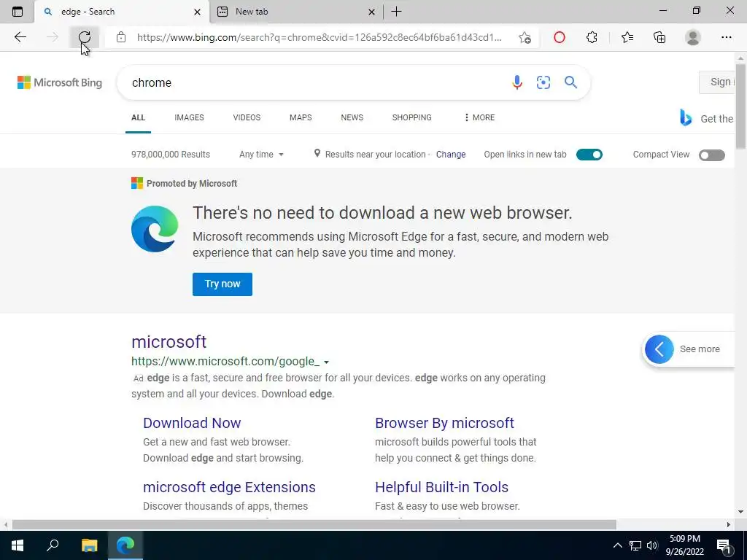View site information via lock icon

121,37
